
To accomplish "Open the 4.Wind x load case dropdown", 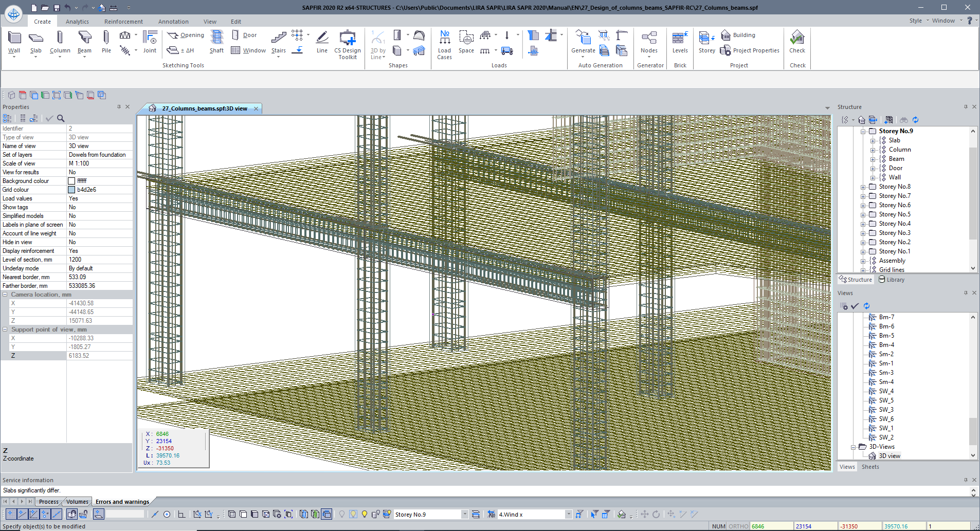I will (x=568, y=515).
